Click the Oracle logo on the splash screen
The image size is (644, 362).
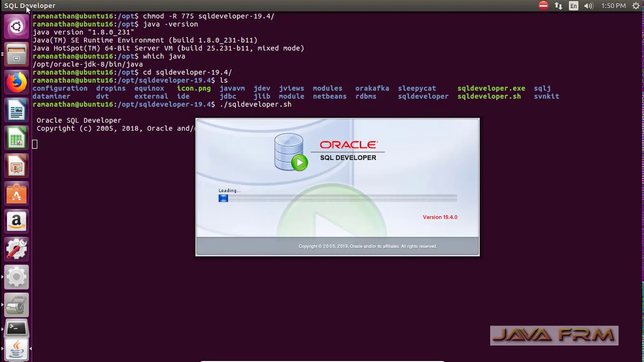click(348, 145)
